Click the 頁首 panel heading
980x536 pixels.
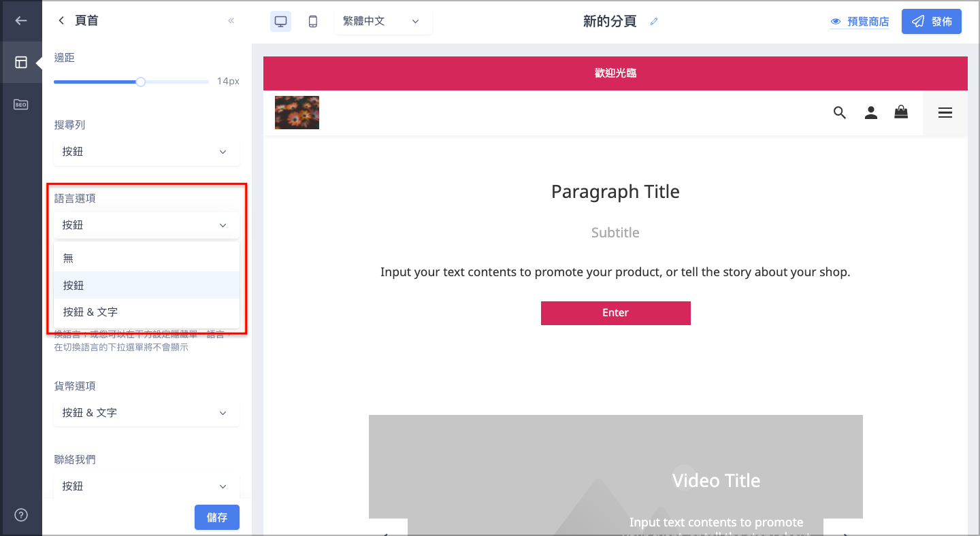(86, 20)
